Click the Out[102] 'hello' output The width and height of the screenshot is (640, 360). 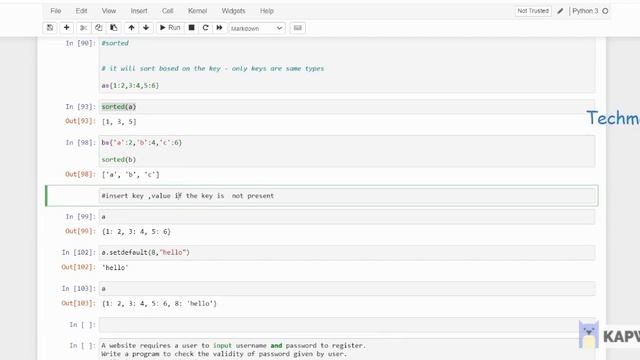coord(115,267)
